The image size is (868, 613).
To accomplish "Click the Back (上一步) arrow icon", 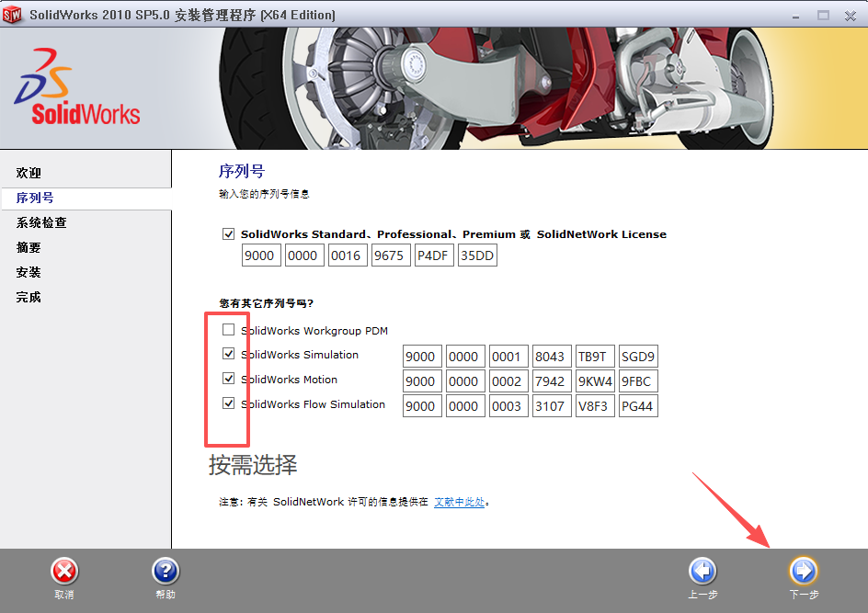I will 702,571.
